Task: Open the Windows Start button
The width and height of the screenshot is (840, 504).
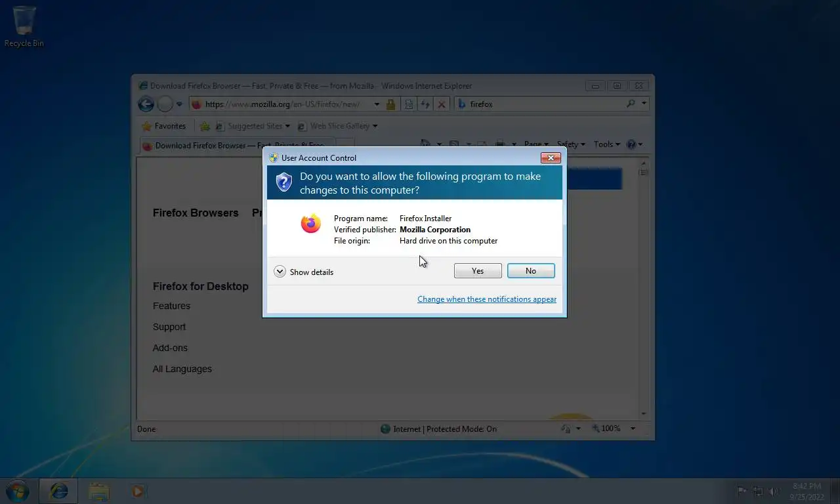Action: [16, 490]
